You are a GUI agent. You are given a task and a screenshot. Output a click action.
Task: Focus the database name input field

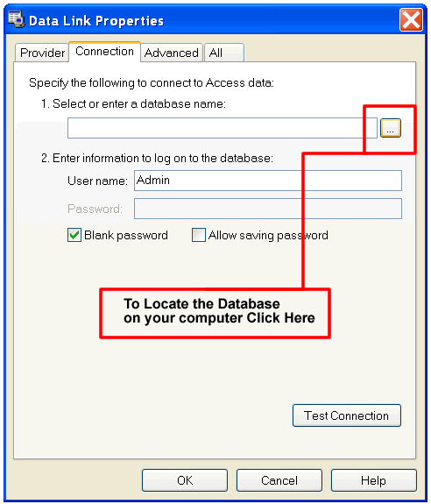coord(223,128)
